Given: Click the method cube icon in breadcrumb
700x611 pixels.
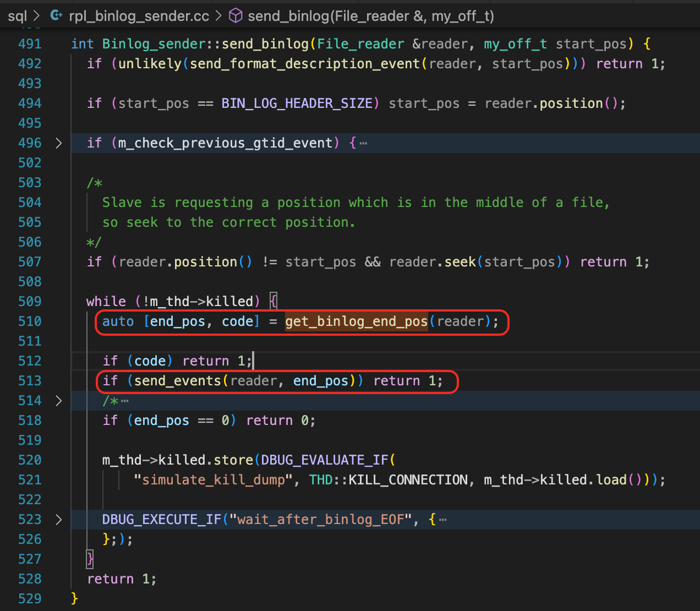Looking at the screenshot, I should [x=236, y=16].
